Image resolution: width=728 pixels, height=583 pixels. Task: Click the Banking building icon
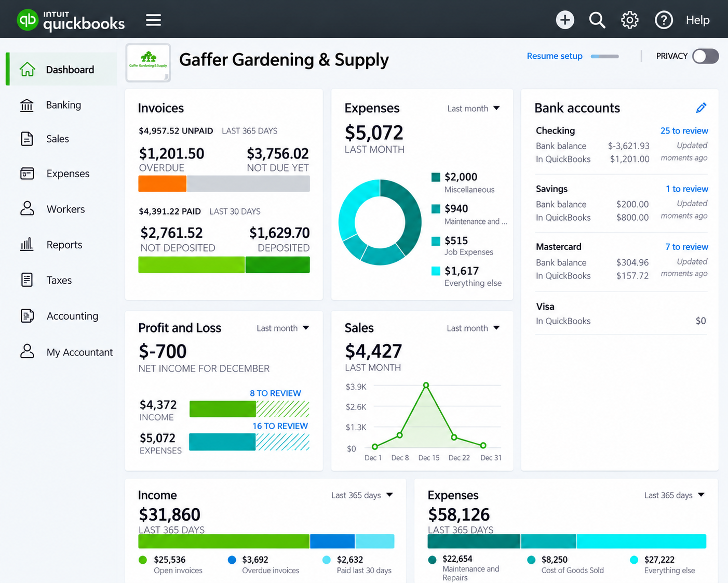coord(26,105)
